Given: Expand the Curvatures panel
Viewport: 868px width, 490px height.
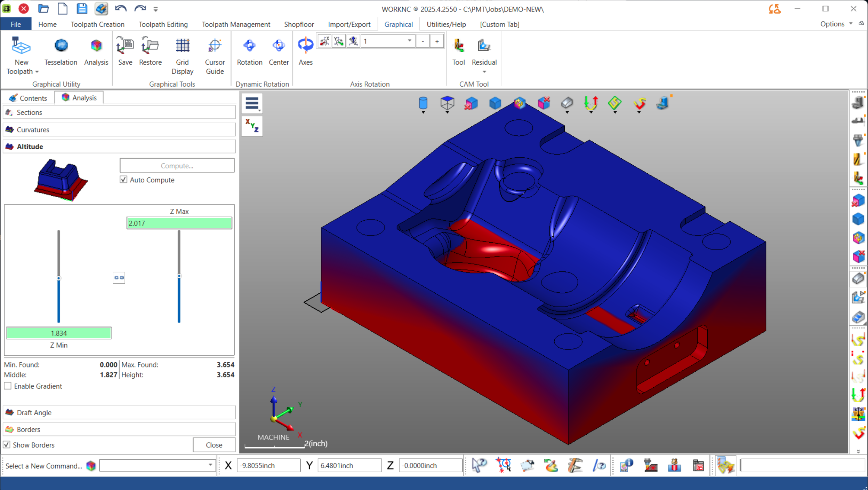Looking at the screenshot, I should coord(119,129).
